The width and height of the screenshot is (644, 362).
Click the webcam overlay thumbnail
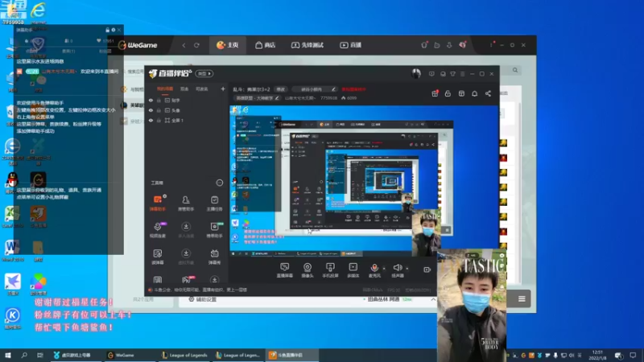click(472, 306)
